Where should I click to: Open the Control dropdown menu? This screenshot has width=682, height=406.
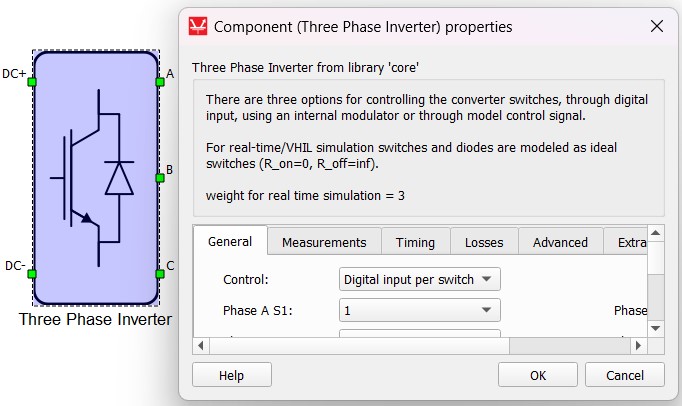[x=420, y=279]
